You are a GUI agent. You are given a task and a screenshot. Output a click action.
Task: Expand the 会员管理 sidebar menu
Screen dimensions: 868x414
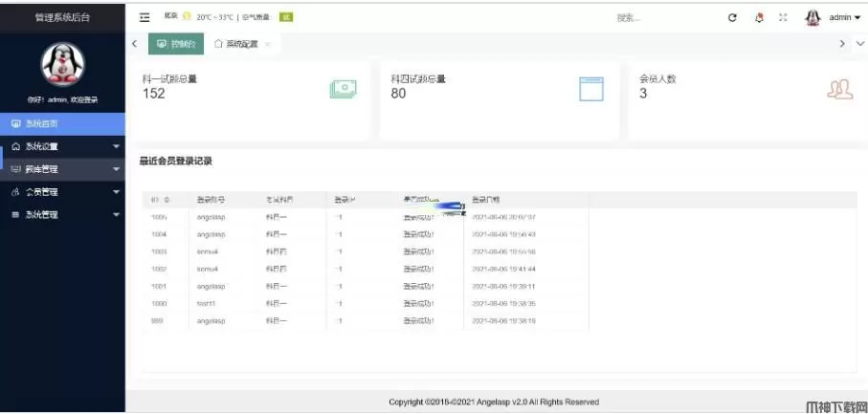[x=62, y=192]
